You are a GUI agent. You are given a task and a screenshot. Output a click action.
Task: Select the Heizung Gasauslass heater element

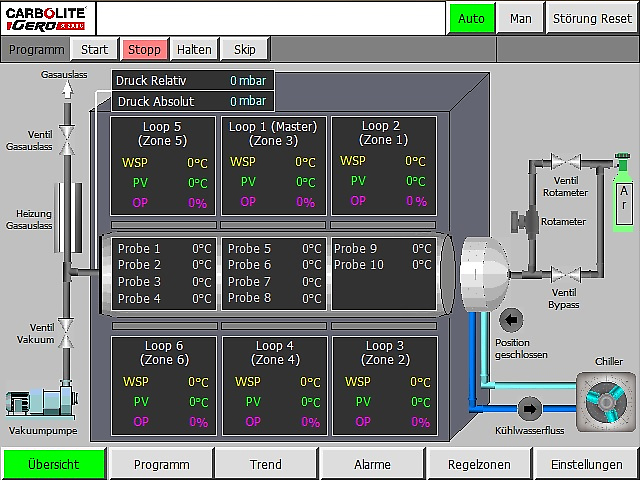(x=68, y=217)
